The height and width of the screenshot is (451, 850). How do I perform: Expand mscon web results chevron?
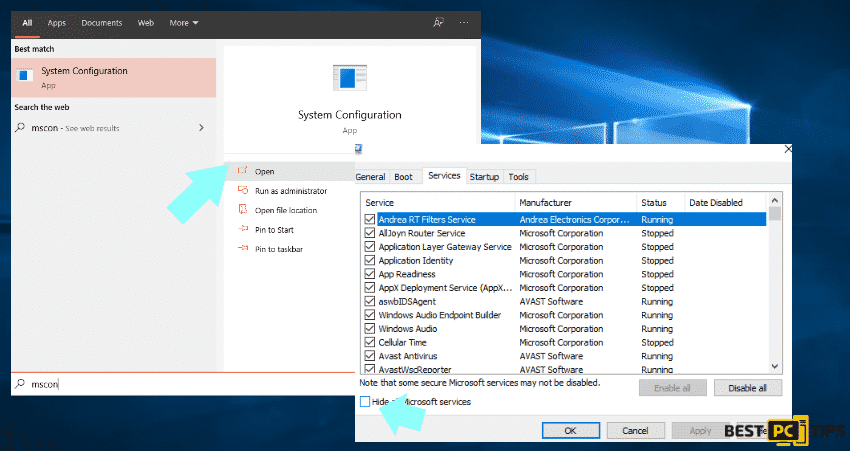[201, 128]
